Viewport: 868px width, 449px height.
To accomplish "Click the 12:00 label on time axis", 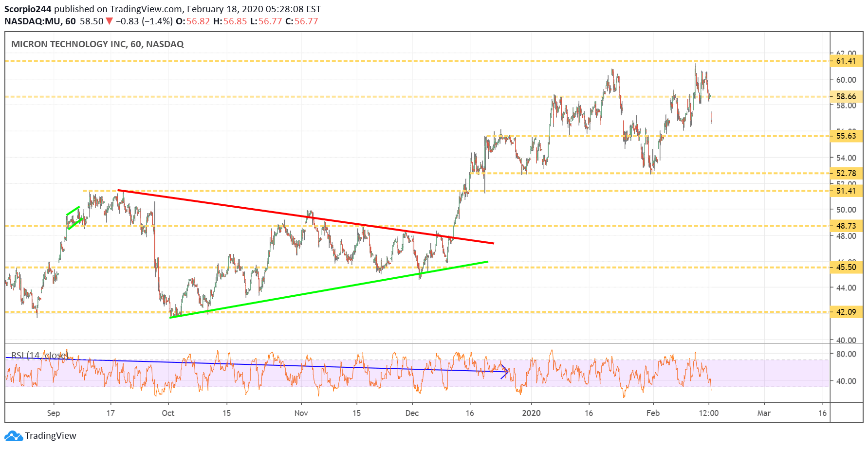I will pos(709,413).
